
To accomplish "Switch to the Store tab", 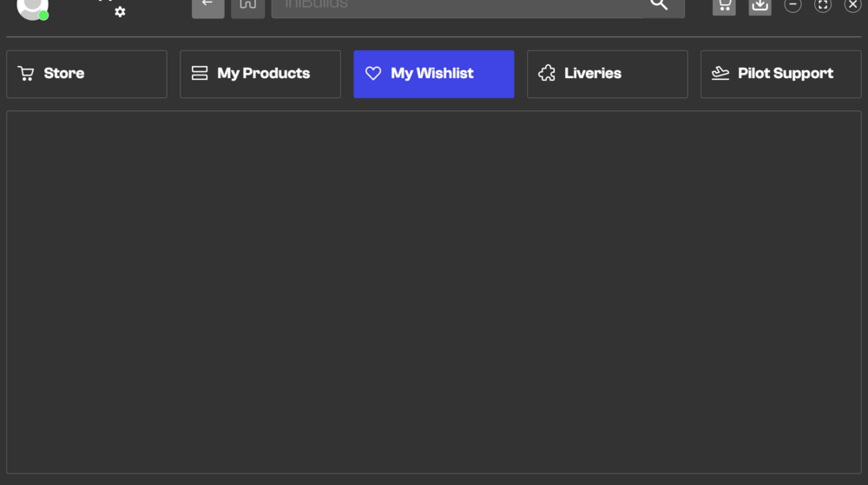I will (x=87, y=74).
